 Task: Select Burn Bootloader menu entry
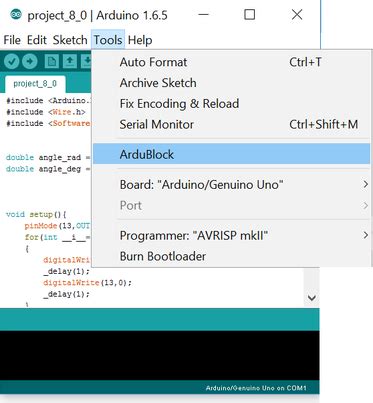tap(232, 256)
